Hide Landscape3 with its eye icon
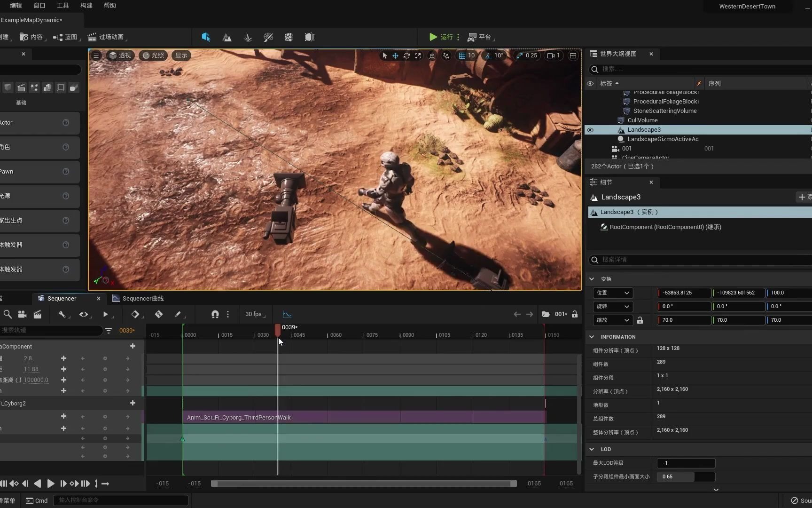 [x=590, y=130]
